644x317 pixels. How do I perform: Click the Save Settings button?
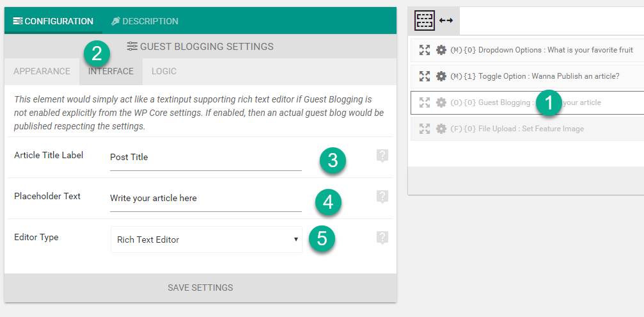pyautogui.click(x=200, y=288)
